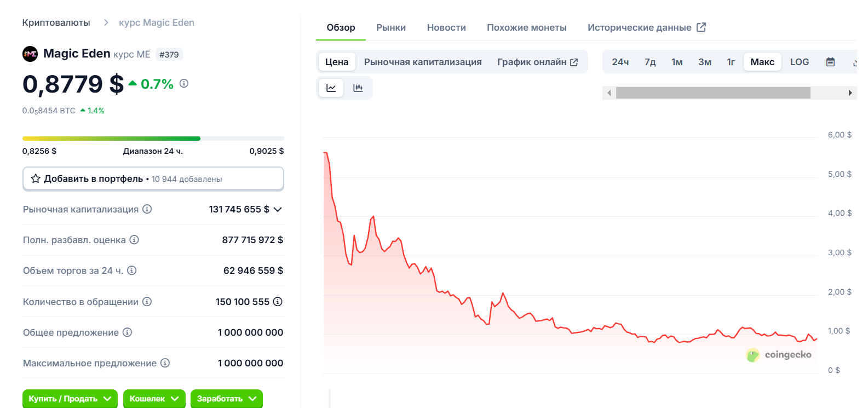Click the info icon next to 150 100 555
The width and height of the screenshot is (868, 408).
point(278,302)
